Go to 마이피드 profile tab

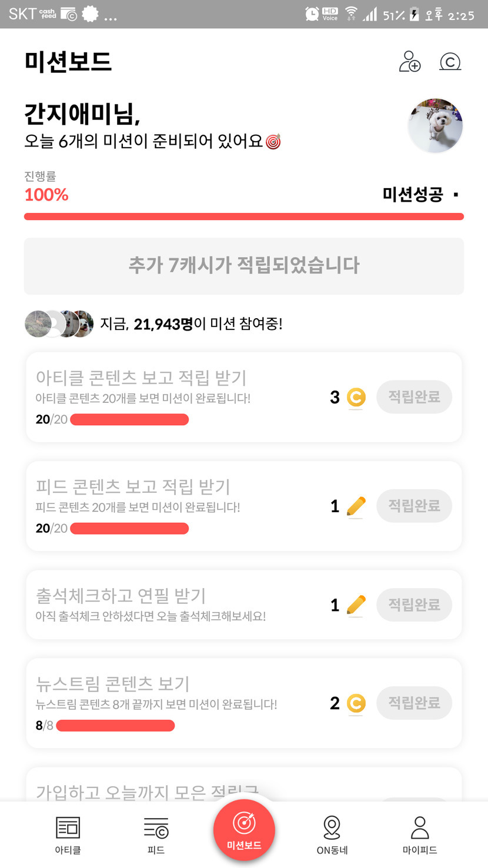[x=420, y=834]
